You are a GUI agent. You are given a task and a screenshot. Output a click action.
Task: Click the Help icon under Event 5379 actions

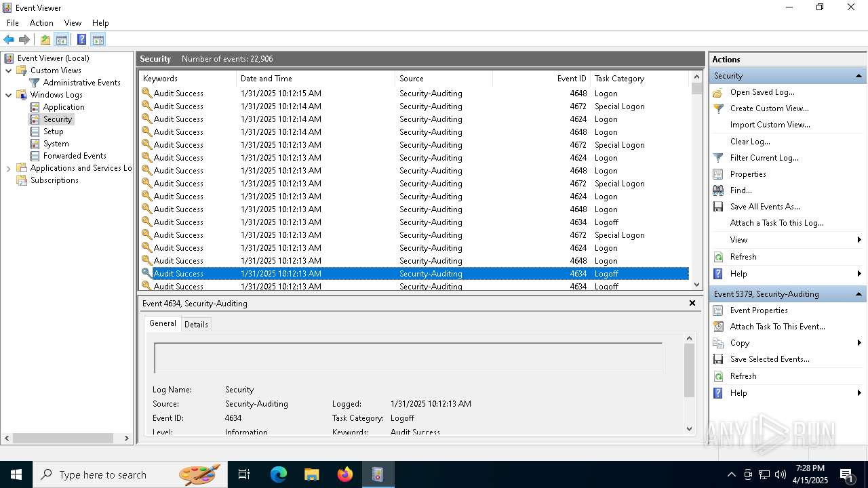tap(718, 393)
